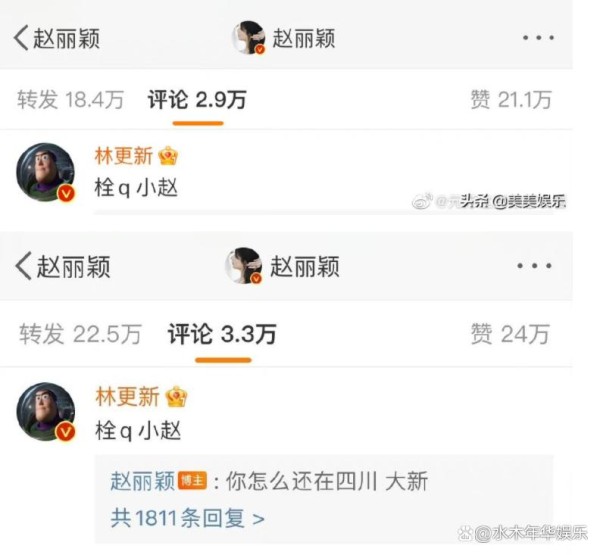Tap the crown badge beside first 林更新

pos(168,156)
